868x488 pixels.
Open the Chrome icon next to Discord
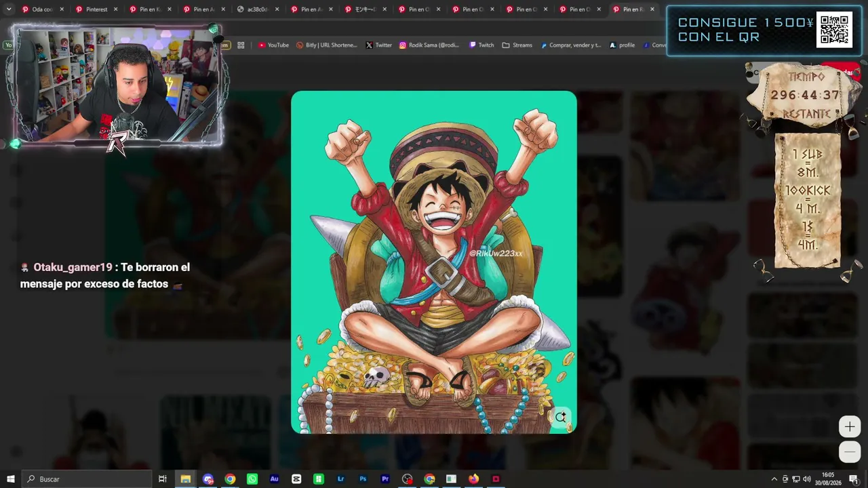click(x=230, y=479)
